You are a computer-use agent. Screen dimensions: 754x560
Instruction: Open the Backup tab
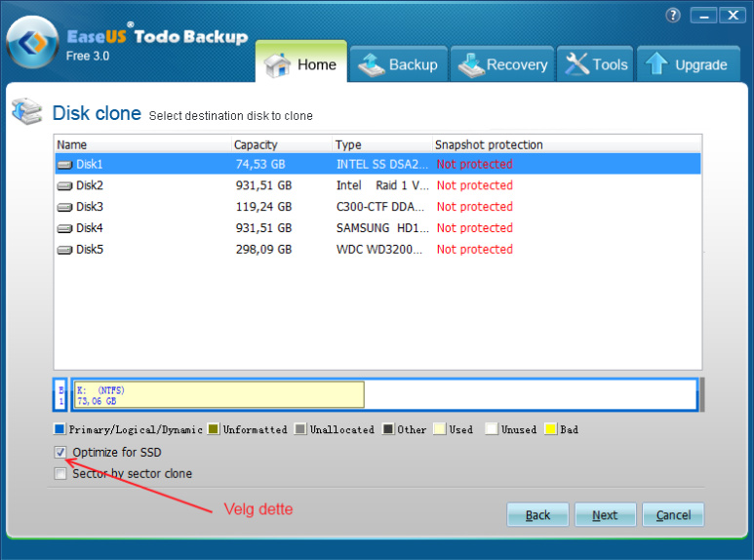tap(399, 64)
